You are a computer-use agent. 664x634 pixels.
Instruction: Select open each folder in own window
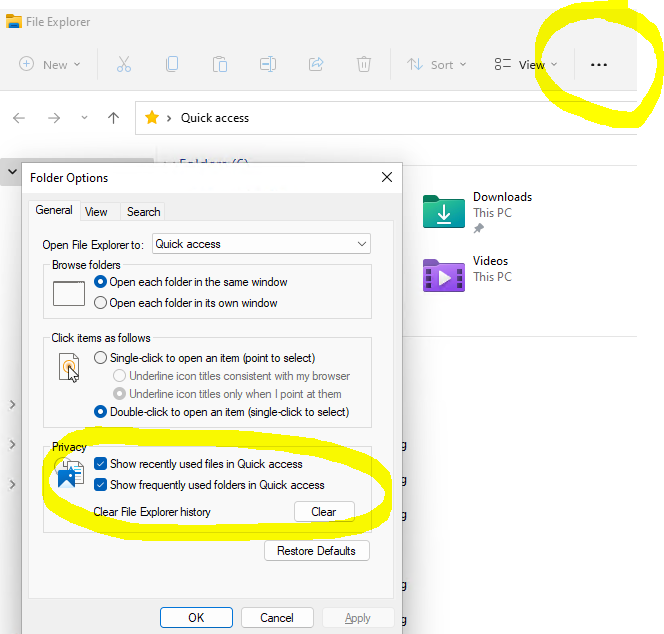coord(185,303)
